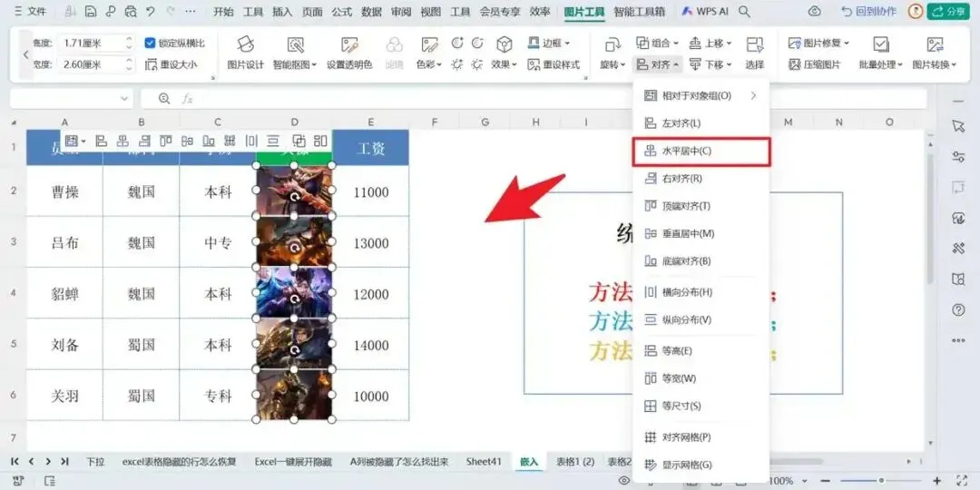980x490 pixels.
Task: Click 上移 bring forward
Action: coord(710,43)
